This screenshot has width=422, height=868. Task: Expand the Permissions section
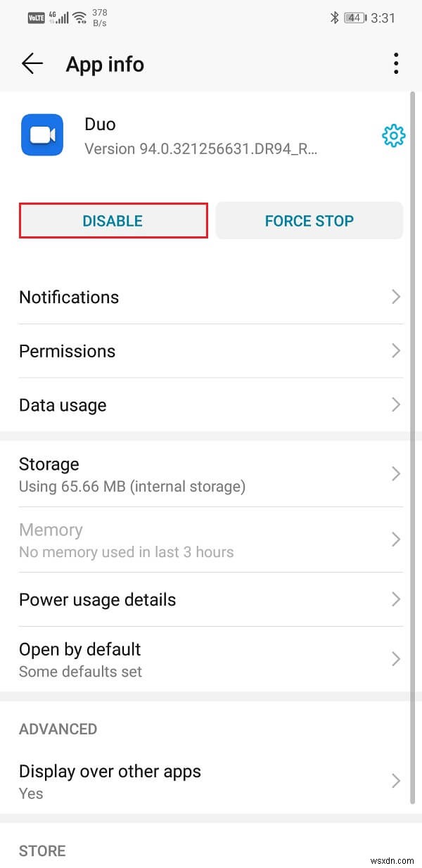[211, 351]
